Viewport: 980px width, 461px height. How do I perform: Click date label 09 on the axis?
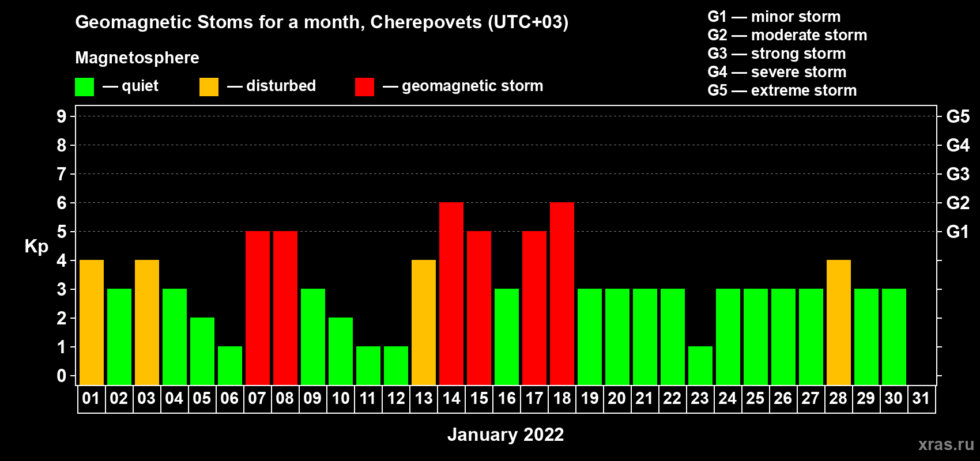coord(312,398)
